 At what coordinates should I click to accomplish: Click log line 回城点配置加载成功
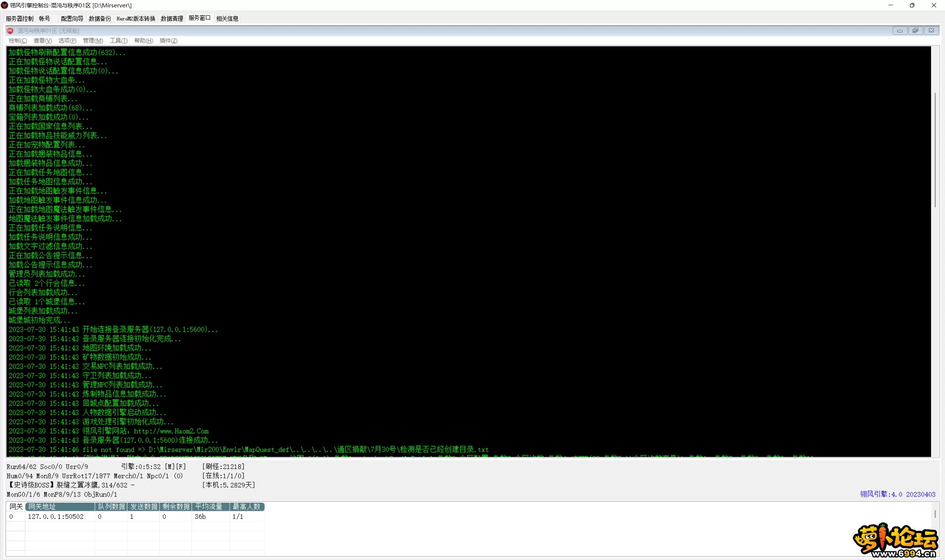click(84, 403)
